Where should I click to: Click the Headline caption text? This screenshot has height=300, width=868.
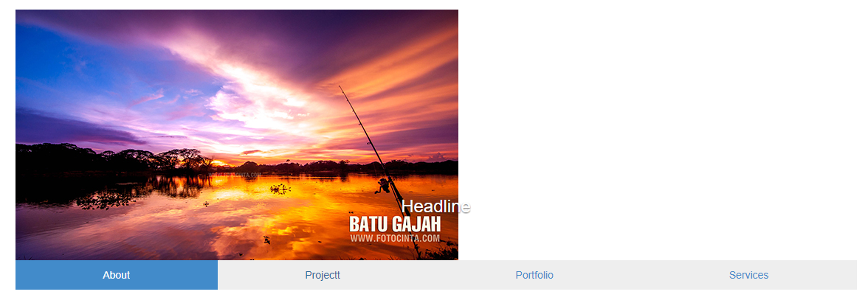tap(435, 206)
